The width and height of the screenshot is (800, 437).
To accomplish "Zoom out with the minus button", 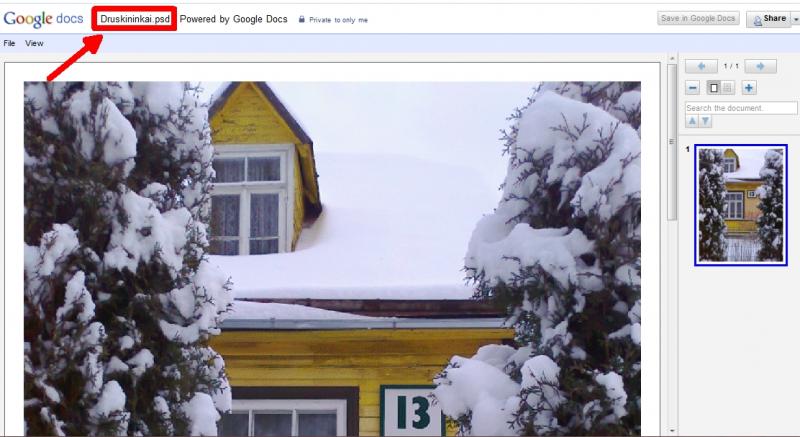I will pyautogui.click(x=692, y=88).
